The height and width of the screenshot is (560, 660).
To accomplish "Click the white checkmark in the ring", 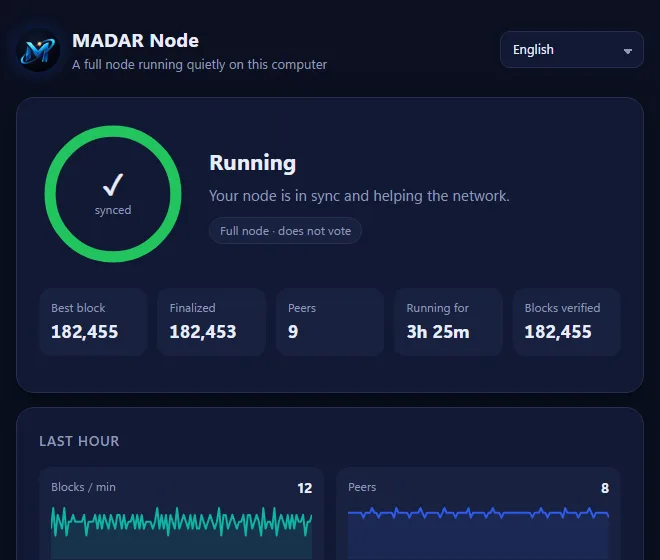I will (113, 185).
